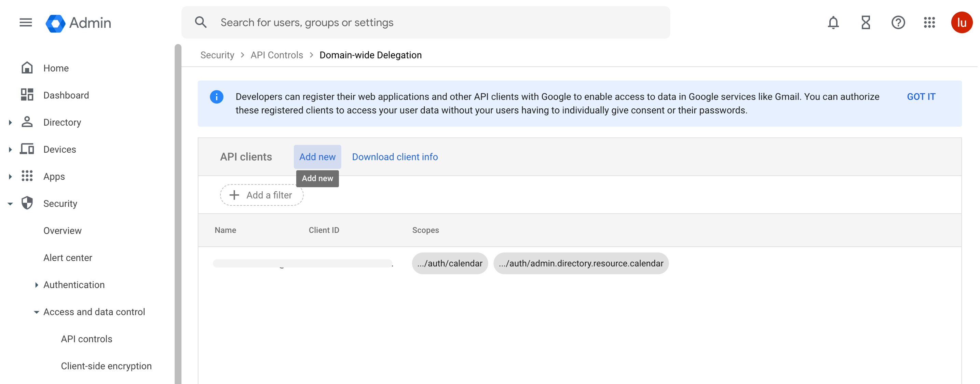The height and width of the screenshot is (384, 980).
Task: Click Download client info link
Action: [x=395, y=157]
